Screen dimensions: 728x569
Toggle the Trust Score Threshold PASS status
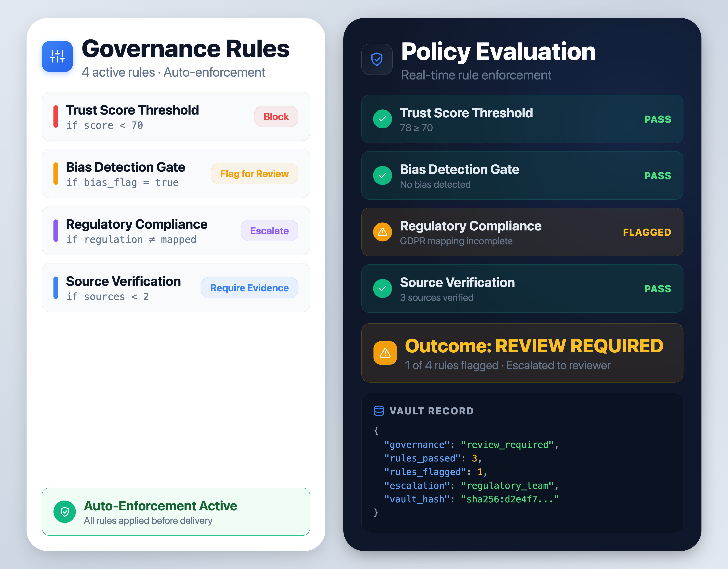click(657, 119)
